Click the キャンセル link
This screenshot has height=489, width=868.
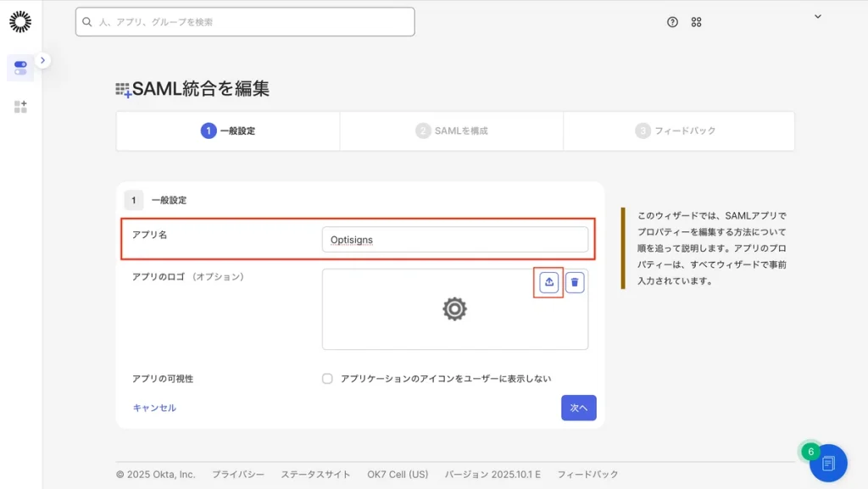tap(154, 408)
